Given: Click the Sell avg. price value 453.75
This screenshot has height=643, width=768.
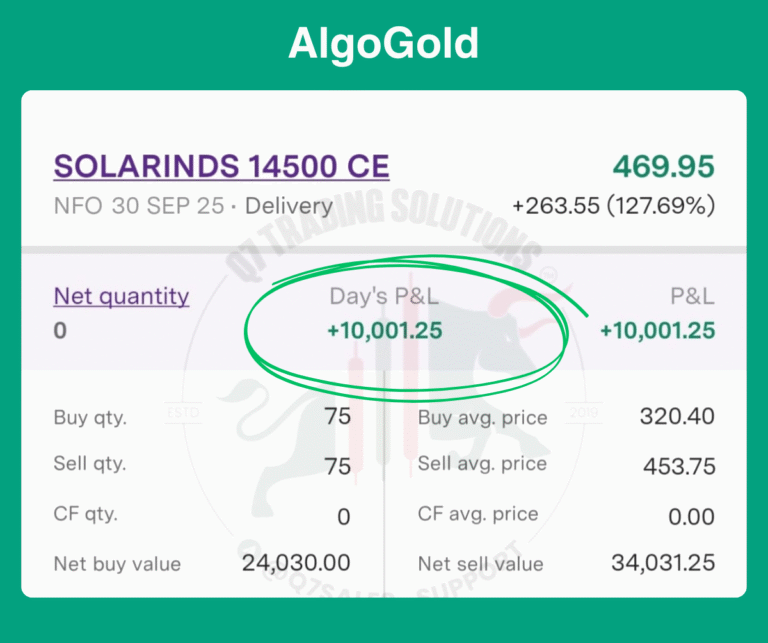Looking at the screenshot, I should click(677, 465).
